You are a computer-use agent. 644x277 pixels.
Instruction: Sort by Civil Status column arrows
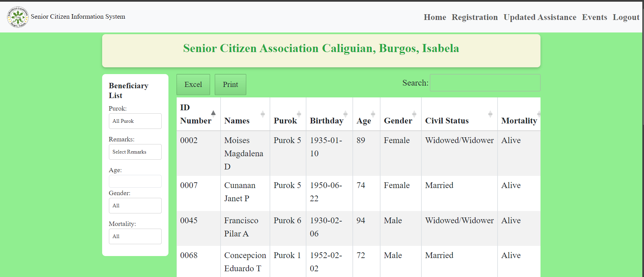pyautogui.click(x=490, y=114)
